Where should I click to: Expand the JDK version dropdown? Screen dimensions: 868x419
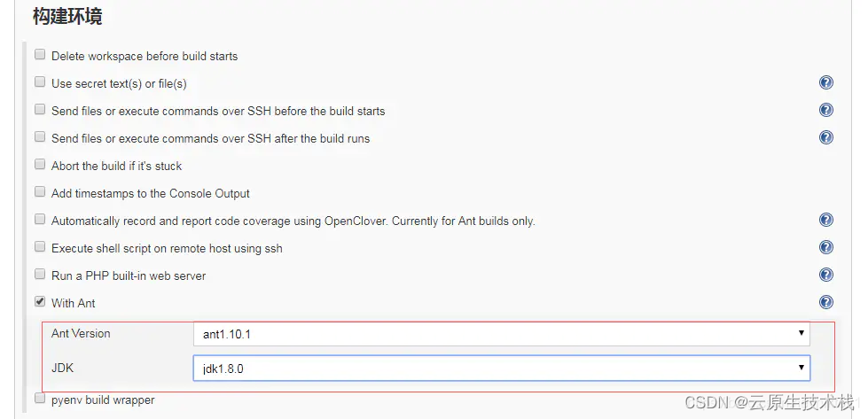click(x=501, y=368)
